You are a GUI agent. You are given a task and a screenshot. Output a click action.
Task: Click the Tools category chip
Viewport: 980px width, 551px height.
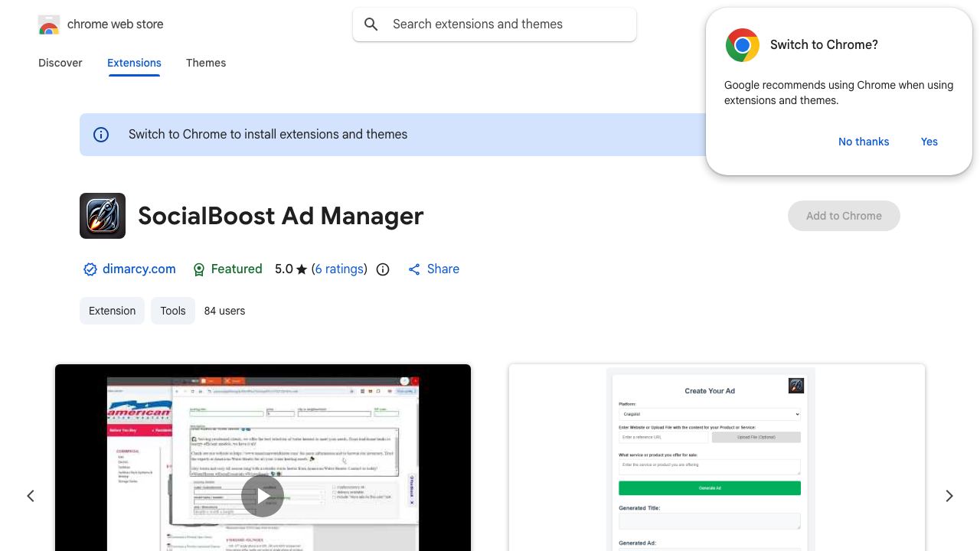(173, 311)
